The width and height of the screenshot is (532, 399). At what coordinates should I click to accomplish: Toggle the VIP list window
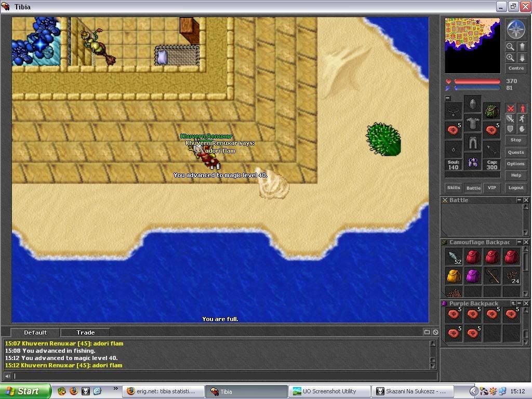click(491, 188)
